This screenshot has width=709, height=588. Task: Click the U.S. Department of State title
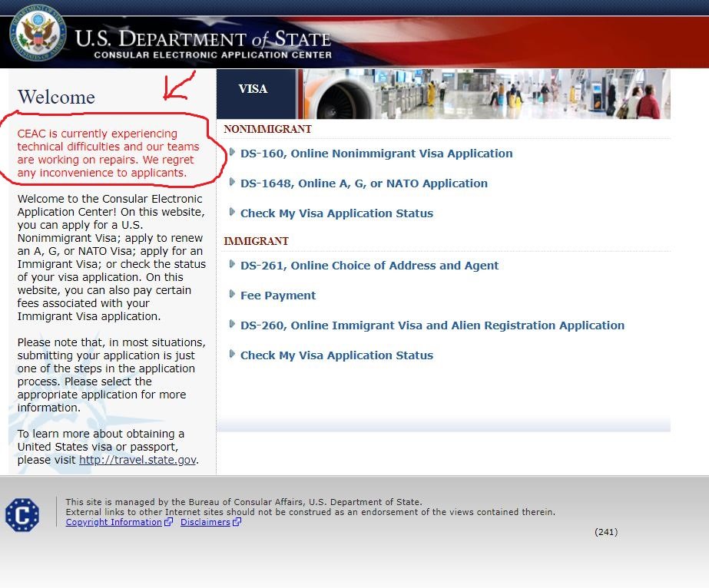click(203, 39)
